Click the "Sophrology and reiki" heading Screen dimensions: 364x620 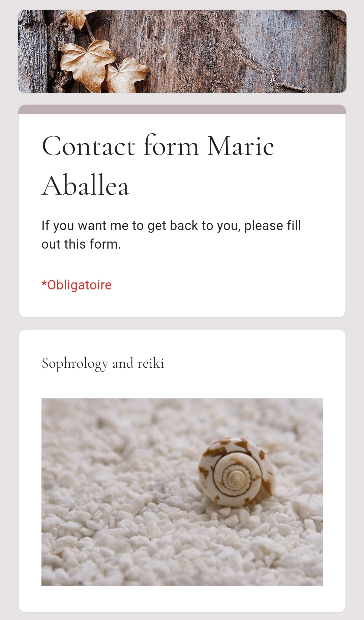[103, 363]
